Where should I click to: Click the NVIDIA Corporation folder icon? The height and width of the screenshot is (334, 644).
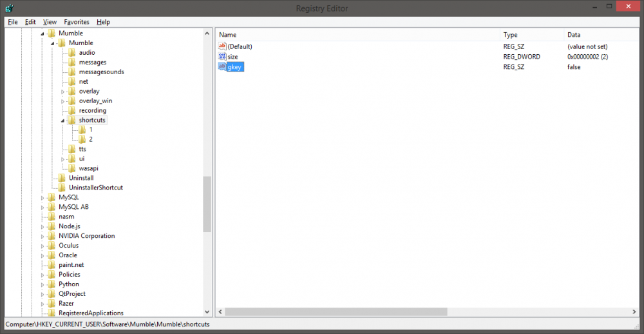point(51,236)
